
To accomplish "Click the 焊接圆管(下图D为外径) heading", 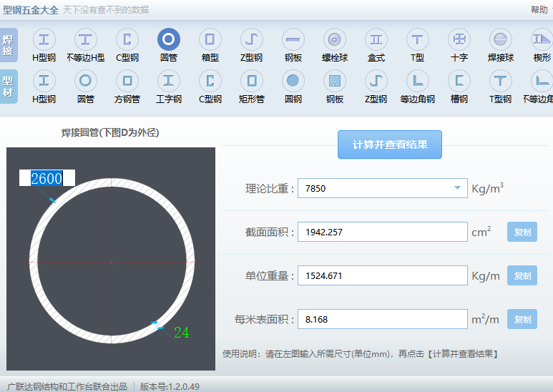I will (x=110, y=132).
